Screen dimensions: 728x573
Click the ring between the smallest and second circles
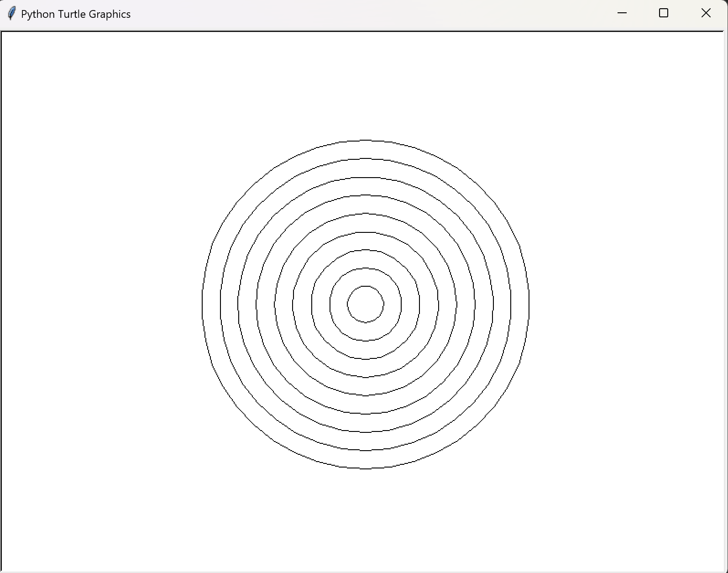(x=393, y=304)
